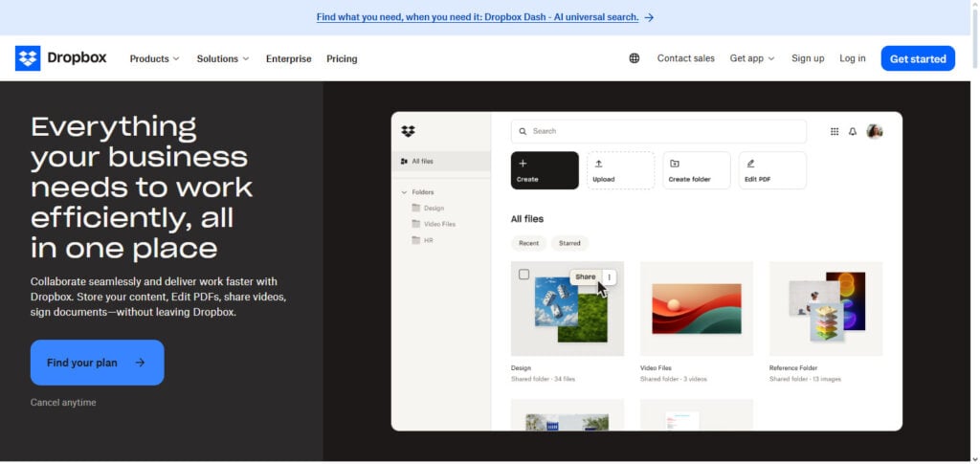The height and width of the screenshot is (464, 980).
Task: Click the plus icon on Create
Action: point(523,164)
